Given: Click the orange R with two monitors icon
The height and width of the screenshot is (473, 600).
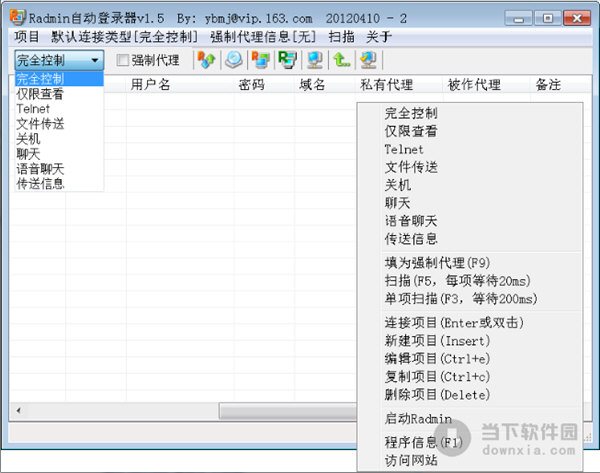Looking at the screenshot, I should [261, 60].
